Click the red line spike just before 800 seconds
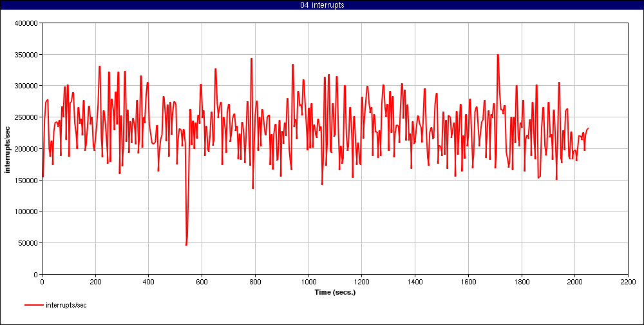The width and height of the screenshot is (644, 325). [x=251, y=59]
